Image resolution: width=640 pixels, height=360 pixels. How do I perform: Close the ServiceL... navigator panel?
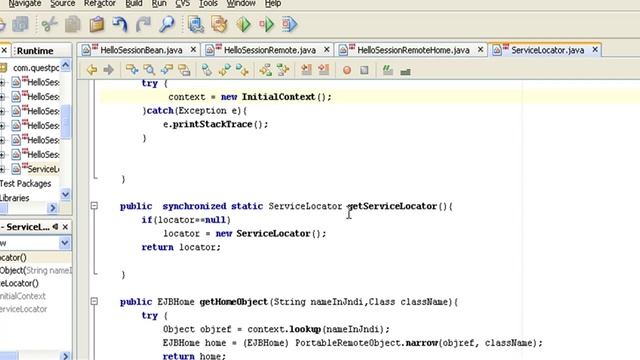[65, 227]
